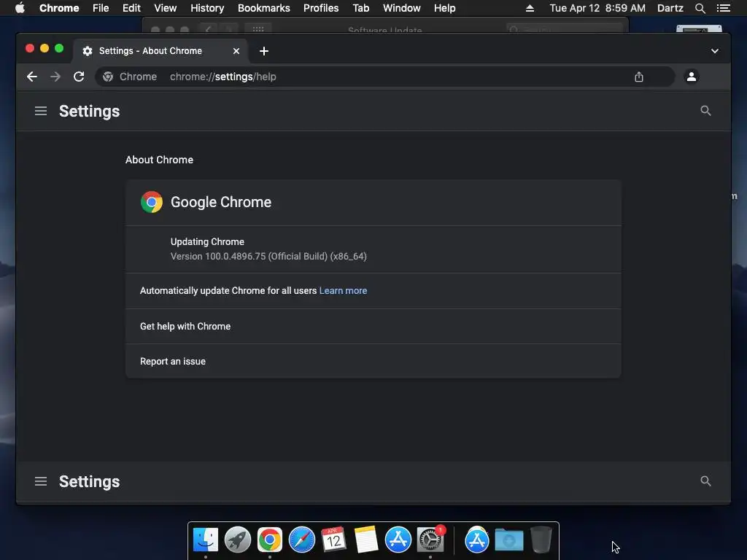The image size is (747, 560).
Task: Open Report an issue
Action: tap(373, 361)
